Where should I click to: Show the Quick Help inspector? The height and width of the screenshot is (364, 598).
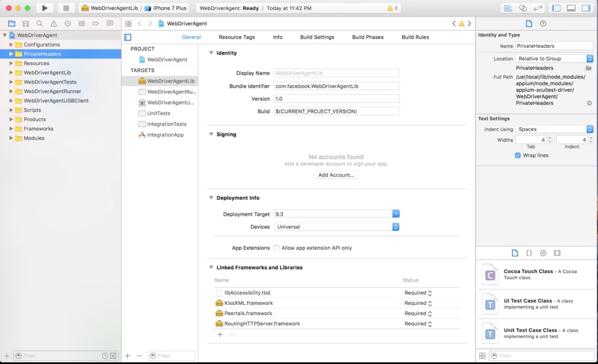pyautogui.click(x=543, y=23)
